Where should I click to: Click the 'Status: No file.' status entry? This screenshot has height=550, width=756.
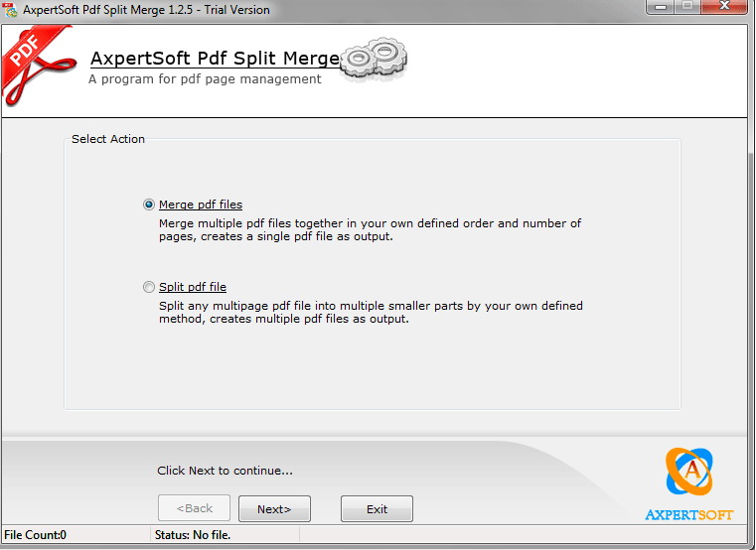coord(193,535)
